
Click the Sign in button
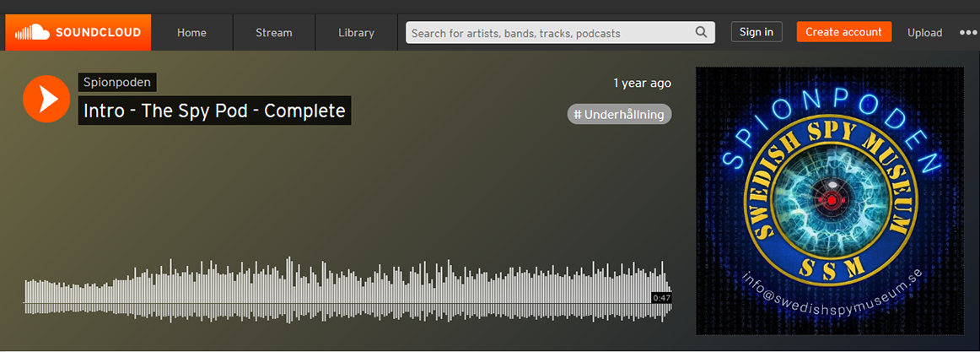(757, 32)
